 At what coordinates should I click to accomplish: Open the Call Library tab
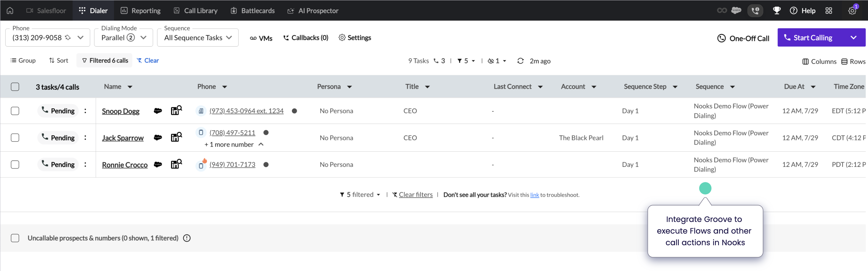[196, 11]
